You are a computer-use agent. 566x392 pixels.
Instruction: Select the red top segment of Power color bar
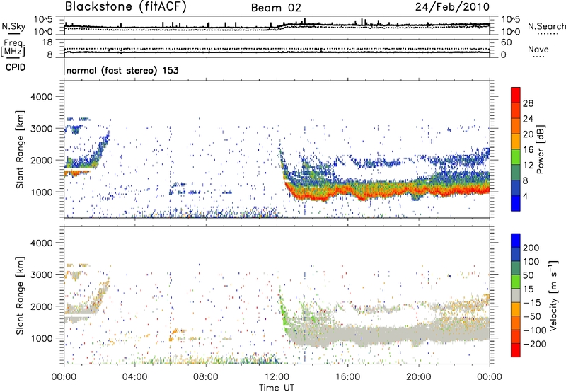pyautogui.click(x=516, y=95)
